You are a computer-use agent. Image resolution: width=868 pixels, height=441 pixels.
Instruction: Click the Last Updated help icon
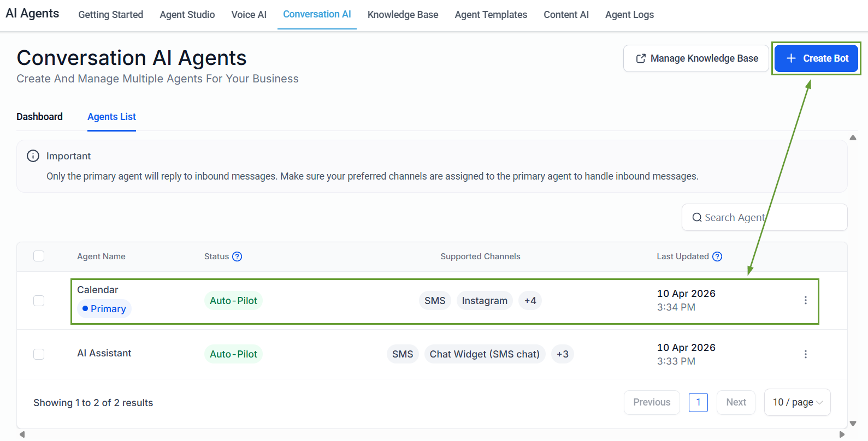pos(717,257)
